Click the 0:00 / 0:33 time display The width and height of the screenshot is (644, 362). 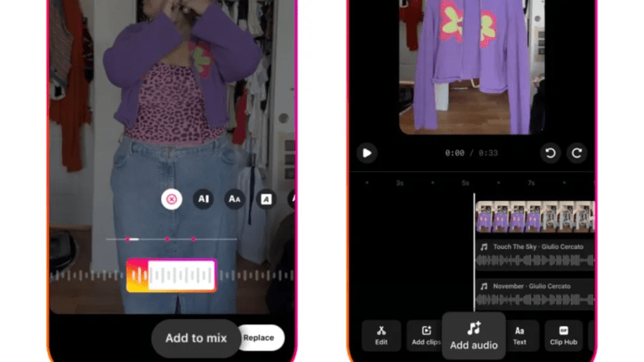pyautogui.click(x=471, y=153)
